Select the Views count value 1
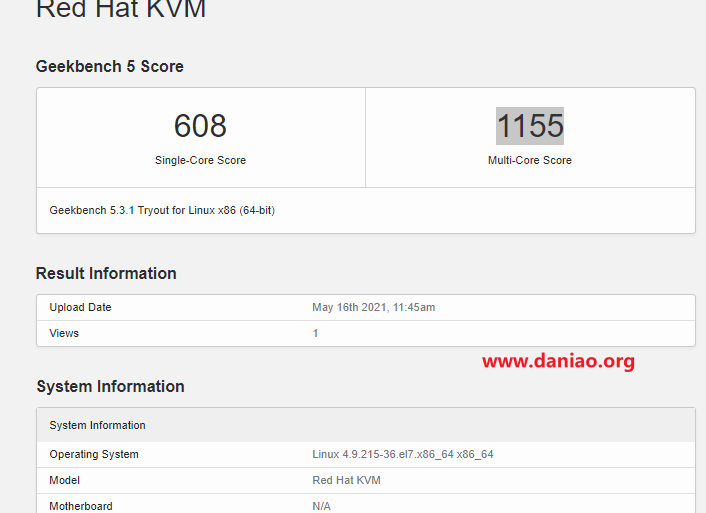The height and width of the screenshot is (513, 706). pyautogui.click(x=315, y=333)
